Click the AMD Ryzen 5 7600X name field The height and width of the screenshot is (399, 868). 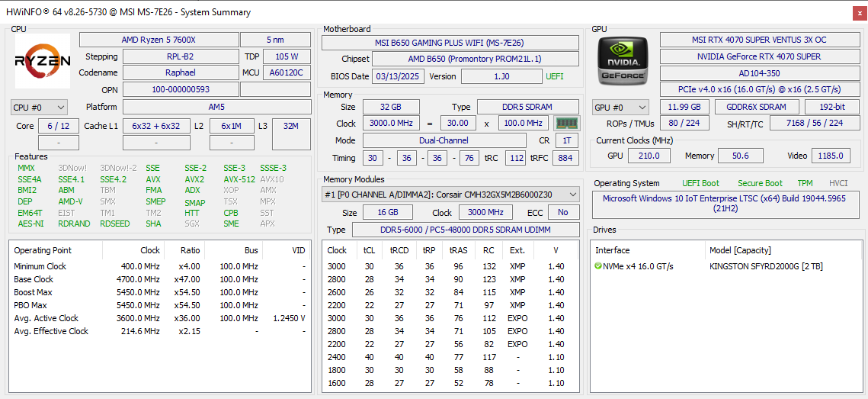point(159,40)
